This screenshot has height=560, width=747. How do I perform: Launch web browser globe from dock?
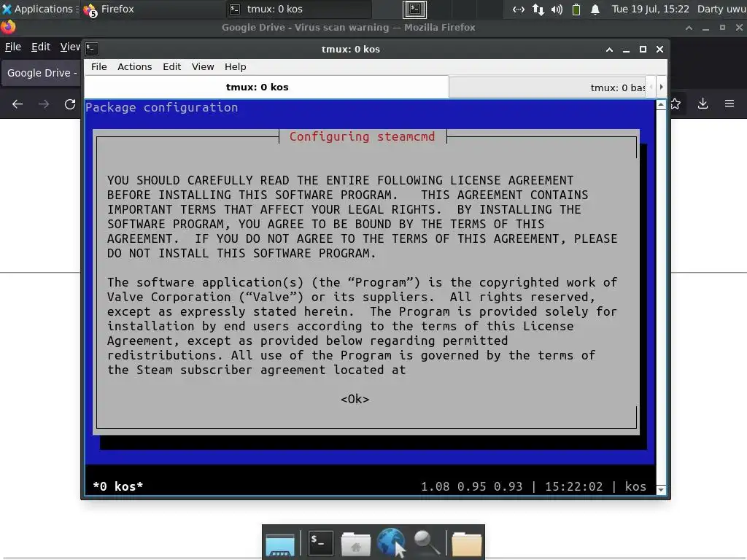[x=392, y=542]
